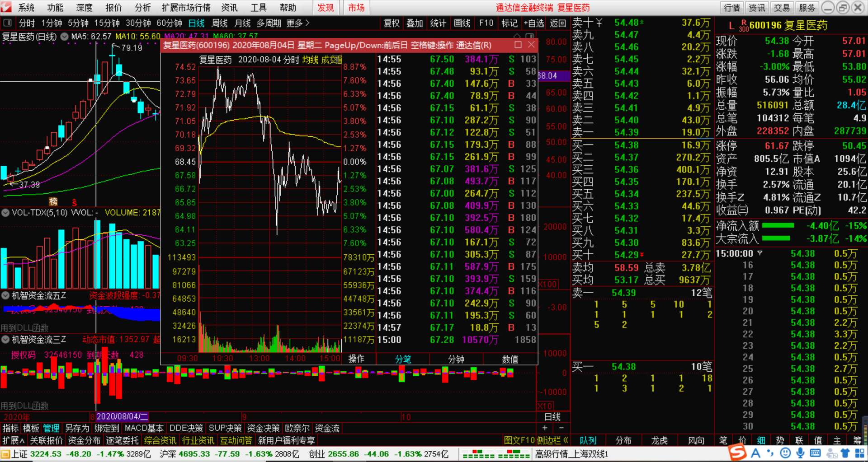The height and width of the screenshot is (462, 868).
Task: Maximize the 分时 popup window
Action: [518, 45]
